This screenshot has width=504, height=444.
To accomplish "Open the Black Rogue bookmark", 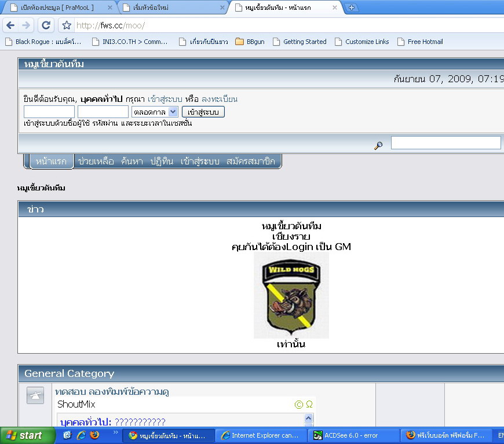I will coord(43,42).
